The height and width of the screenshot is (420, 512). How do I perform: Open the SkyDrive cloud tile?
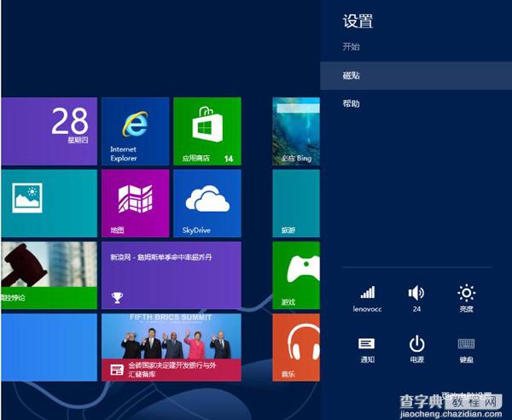pos(207,203)
